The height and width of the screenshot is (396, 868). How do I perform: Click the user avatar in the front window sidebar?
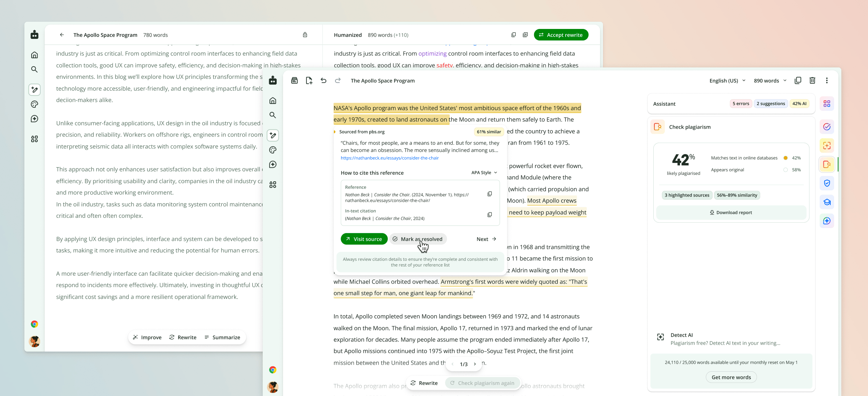(273, 387)
